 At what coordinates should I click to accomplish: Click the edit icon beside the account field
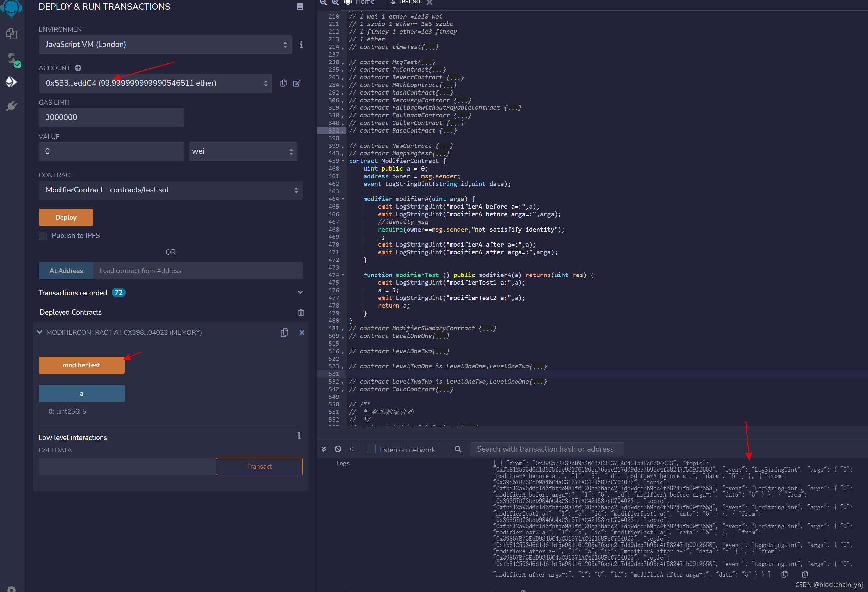[x=297, y=83]
